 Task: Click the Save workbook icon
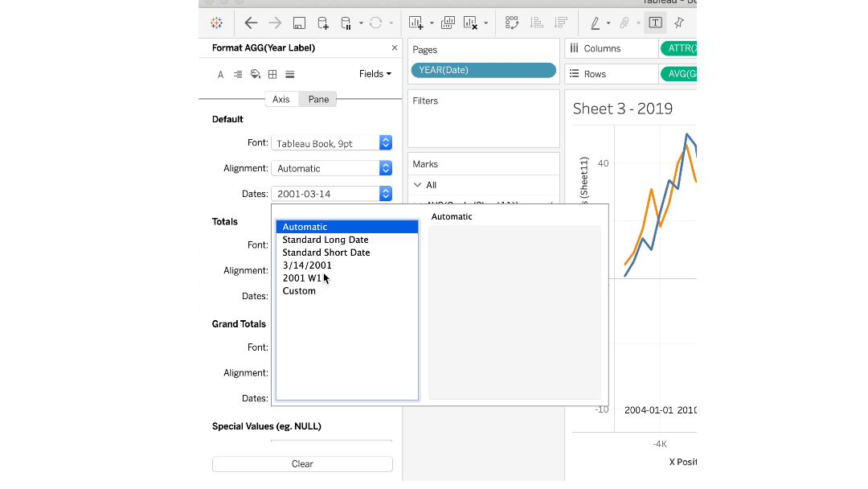click(x=299, y=23)
